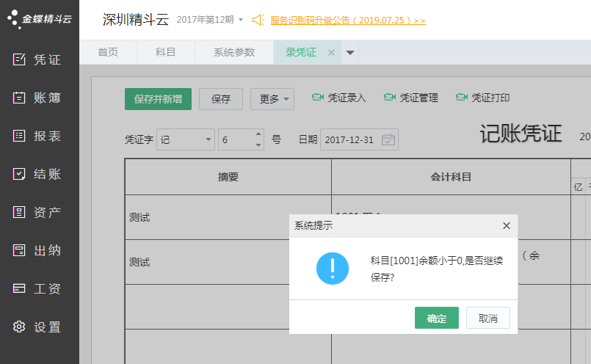Switch to the 科目 tab
This screenshot has width=591, height=364.
pyautogui.click(x=165, y=53)
